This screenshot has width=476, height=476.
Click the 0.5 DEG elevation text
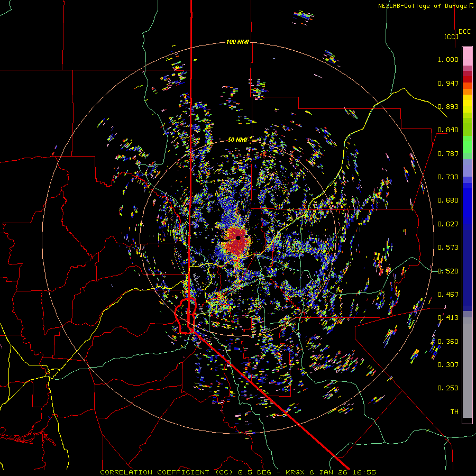coord(255,472)
